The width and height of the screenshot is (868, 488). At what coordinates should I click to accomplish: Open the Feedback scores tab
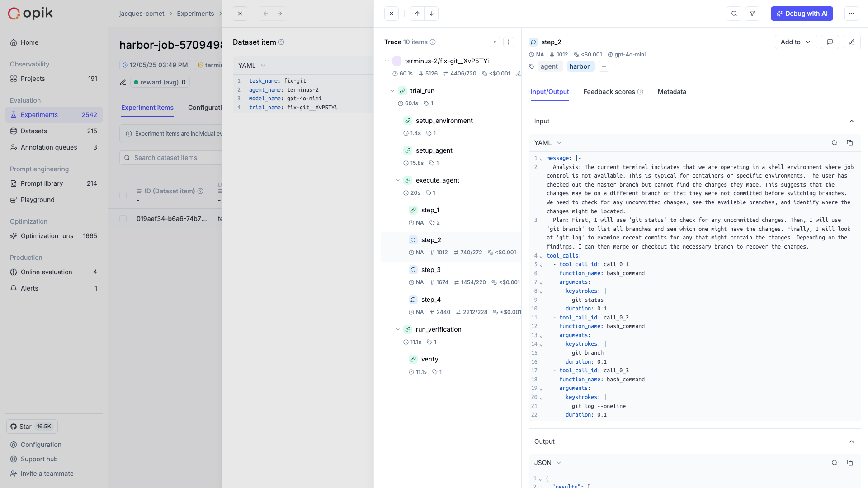608,92
